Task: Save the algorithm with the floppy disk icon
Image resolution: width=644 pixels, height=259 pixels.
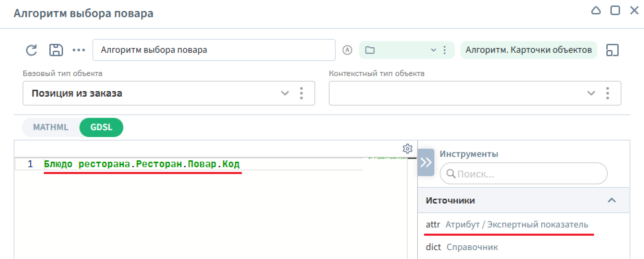Action: pyautogui.click(x=56, y=50)
